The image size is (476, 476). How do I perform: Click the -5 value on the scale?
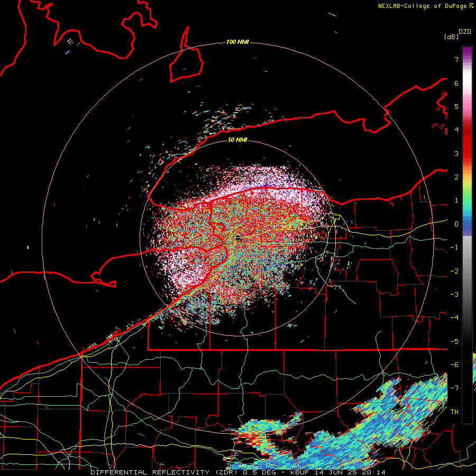454,342
